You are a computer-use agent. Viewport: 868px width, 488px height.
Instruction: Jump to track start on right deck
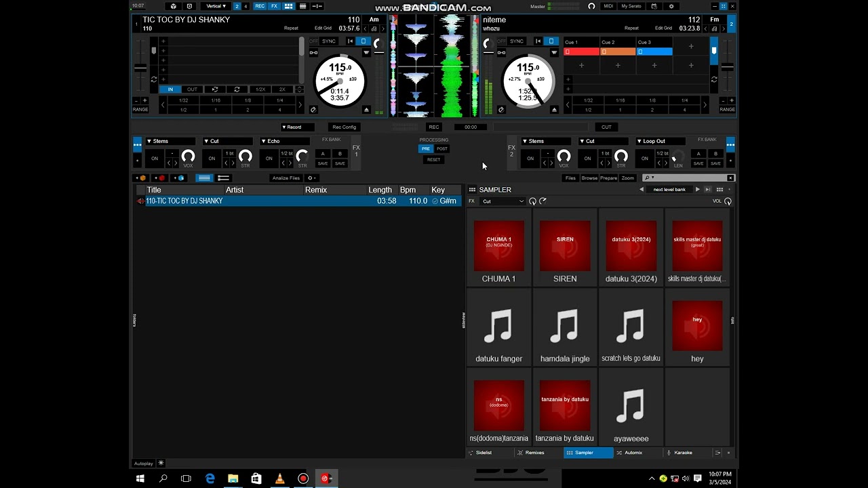538,41
